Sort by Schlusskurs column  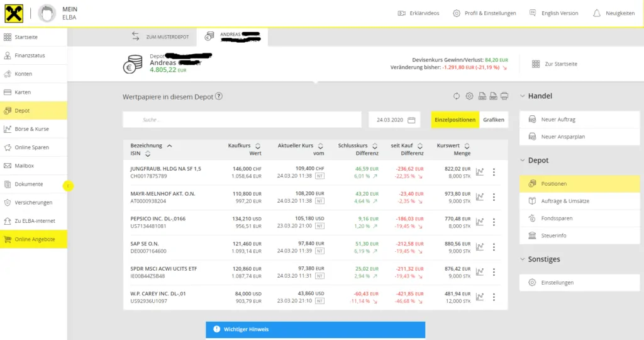pos(358,145)
